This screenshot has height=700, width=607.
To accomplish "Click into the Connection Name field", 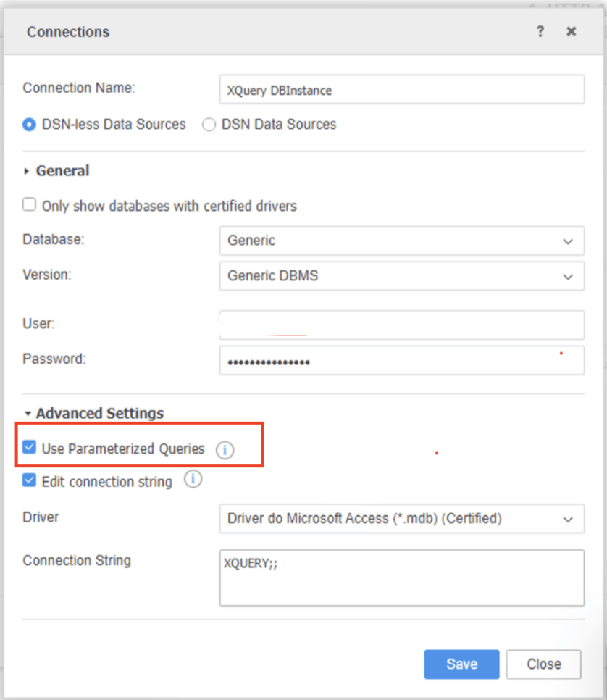I will [x=401, y=91].
